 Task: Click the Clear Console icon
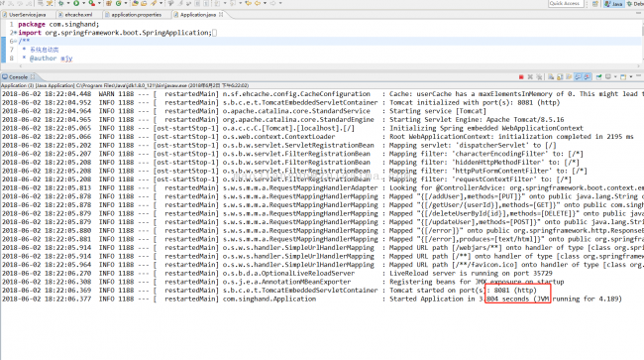pyautogui.click(x=551, y=77)
